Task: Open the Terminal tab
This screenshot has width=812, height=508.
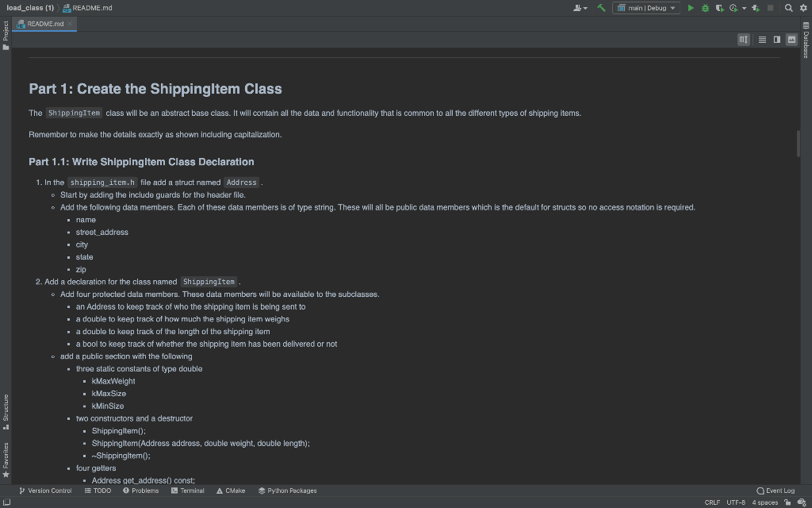Action: tap(187, 491)
